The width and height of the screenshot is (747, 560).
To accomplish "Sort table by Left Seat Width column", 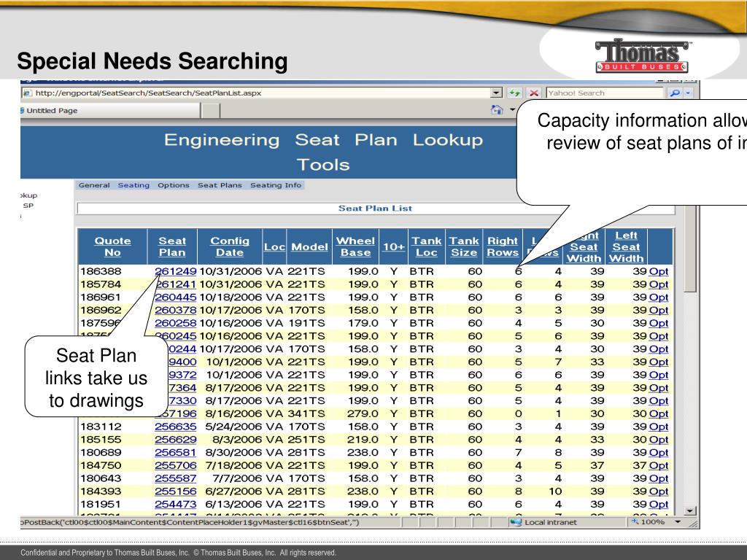I will 626,246.
